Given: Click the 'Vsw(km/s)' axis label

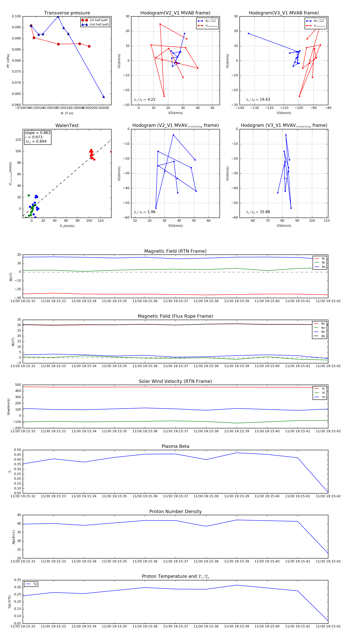Looking at the screenshot, I should point(9,407).
